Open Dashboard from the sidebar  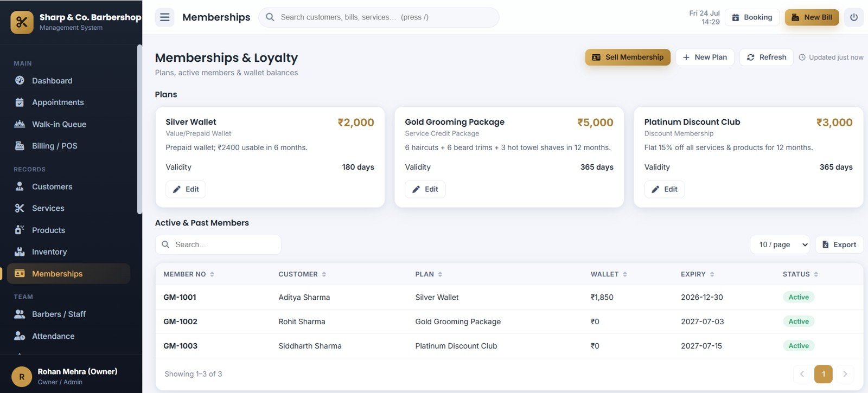coord(69,81)
